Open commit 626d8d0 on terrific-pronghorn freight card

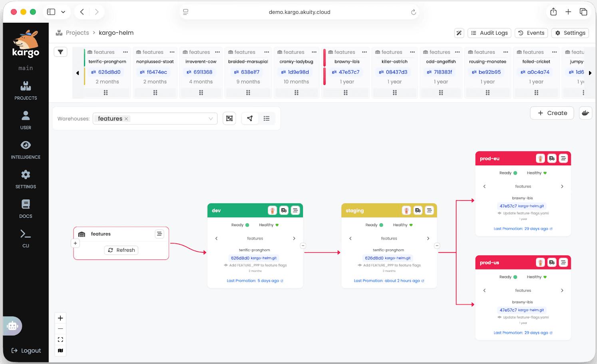point(106,72)
